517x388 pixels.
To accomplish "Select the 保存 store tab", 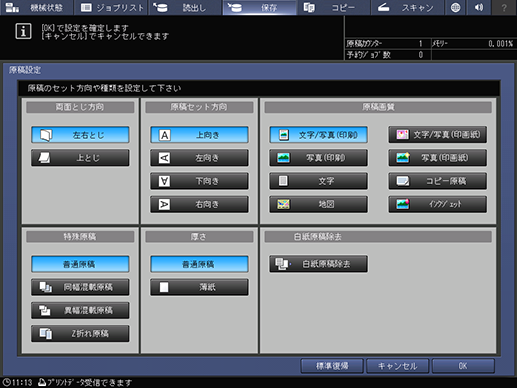I will click(x=259, y=7).
